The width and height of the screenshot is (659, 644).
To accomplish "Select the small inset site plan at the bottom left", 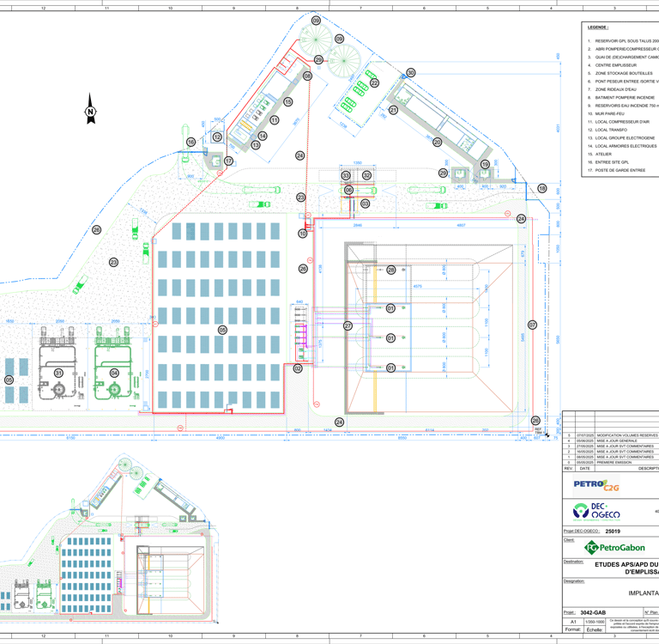I will pos(109,539).
